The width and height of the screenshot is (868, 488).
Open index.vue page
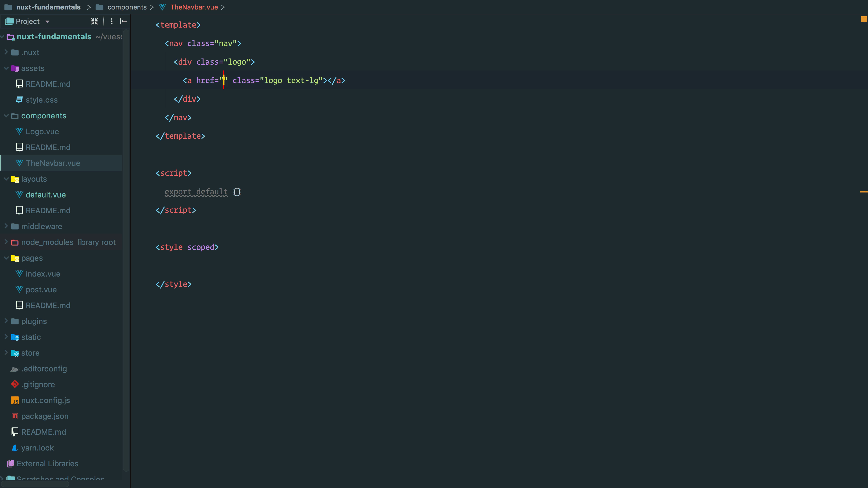[43, 274]
